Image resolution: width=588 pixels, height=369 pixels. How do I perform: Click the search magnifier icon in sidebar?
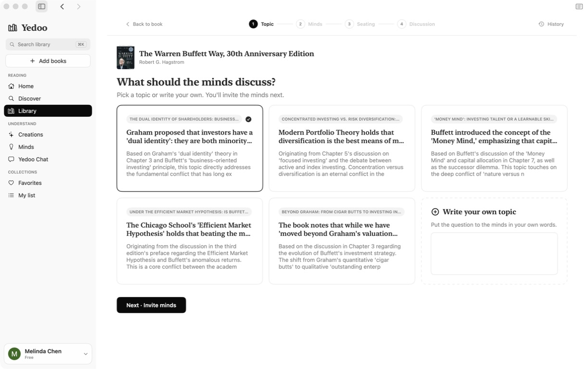point(12,44)
